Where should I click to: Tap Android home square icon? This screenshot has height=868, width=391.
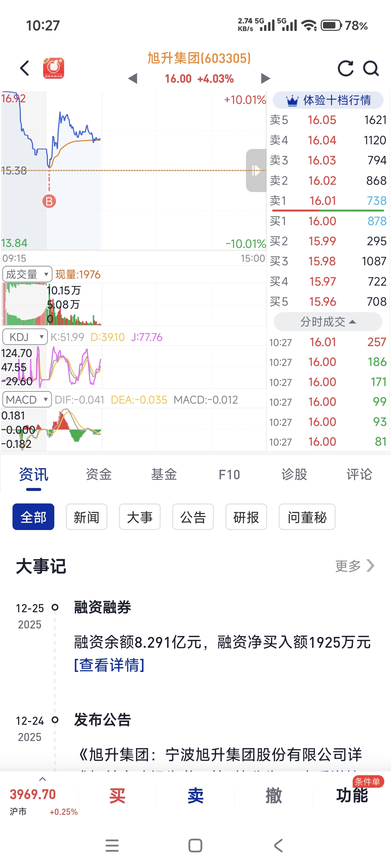[x=195, y=845]
